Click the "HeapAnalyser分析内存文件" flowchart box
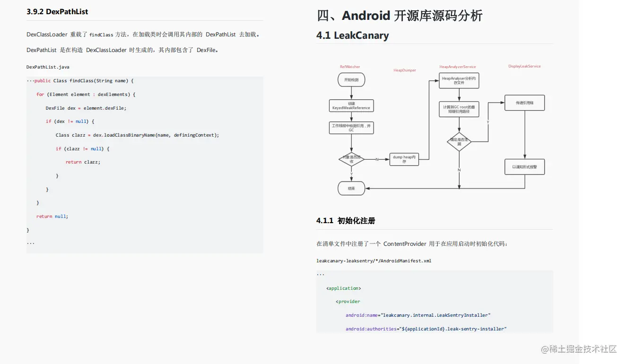 coord(459,80)
